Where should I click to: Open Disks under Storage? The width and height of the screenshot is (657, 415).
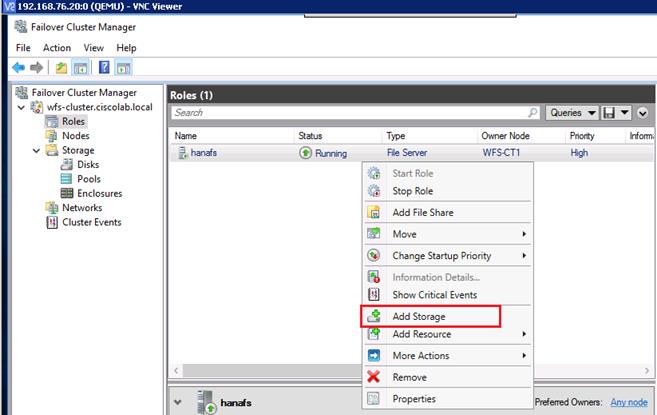coord(88,164)
